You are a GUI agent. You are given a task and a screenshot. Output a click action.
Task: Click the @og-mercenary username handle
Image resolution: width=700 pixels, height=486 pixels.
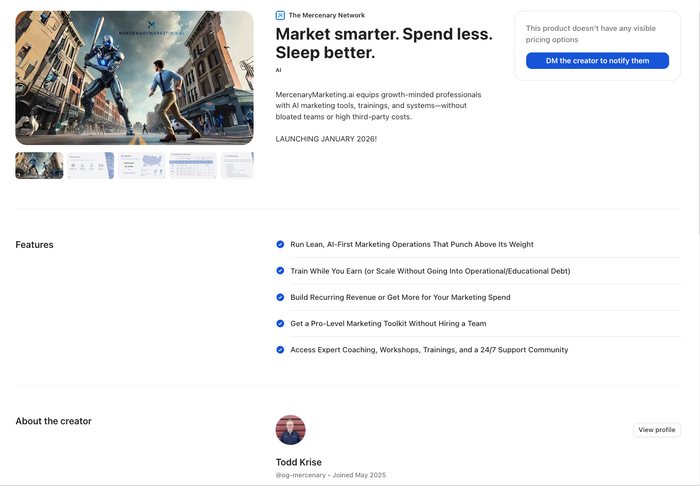(299, 475)
